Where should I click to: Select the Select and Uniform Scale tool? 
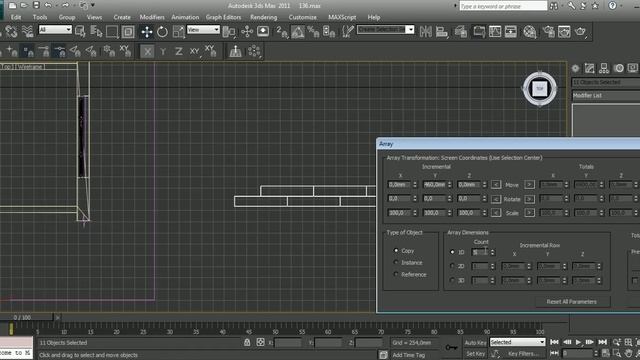click(178, 31)
